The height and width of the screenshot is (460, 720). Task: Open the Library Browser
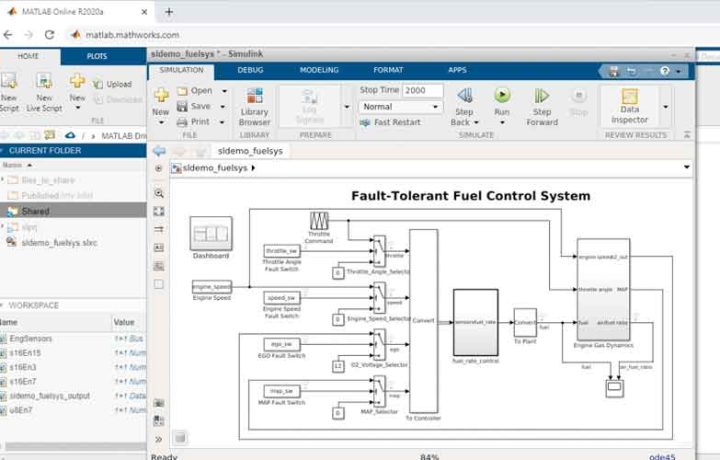(x=255, y=101)
